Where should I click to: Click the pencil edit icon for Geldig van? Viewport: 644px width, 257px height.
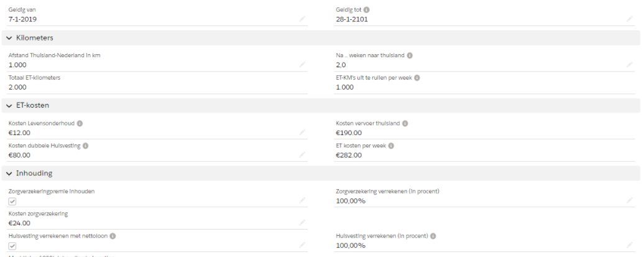[302, 19]
